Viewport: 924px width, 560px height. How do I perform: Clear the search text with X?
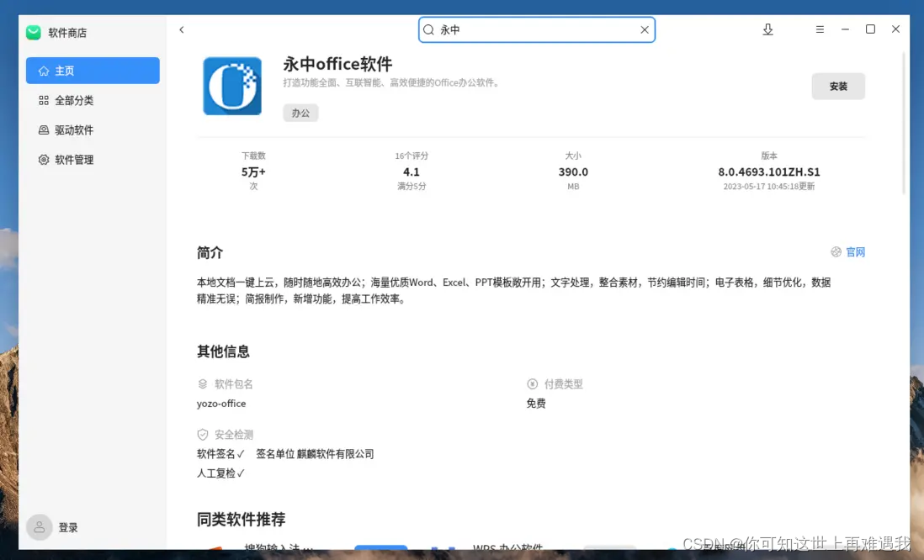pos(645,29)
